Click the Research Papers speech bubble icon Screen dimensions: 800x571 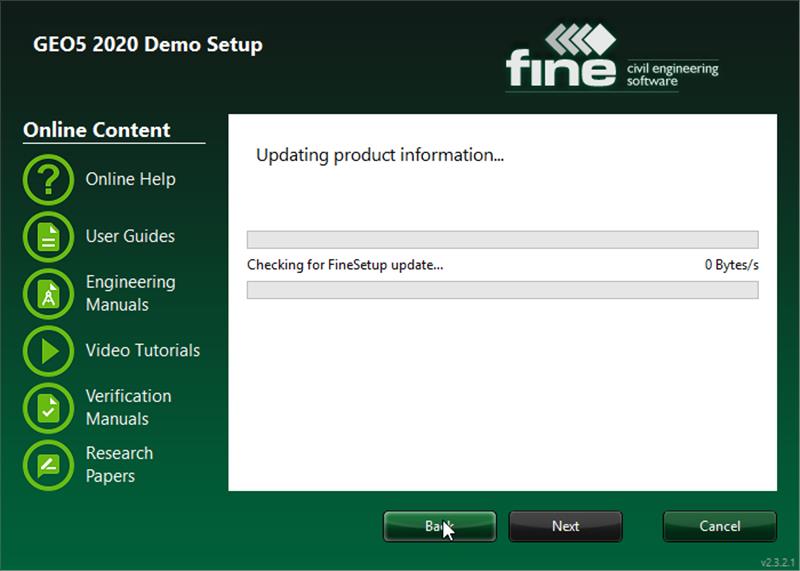tap(48, 465)
